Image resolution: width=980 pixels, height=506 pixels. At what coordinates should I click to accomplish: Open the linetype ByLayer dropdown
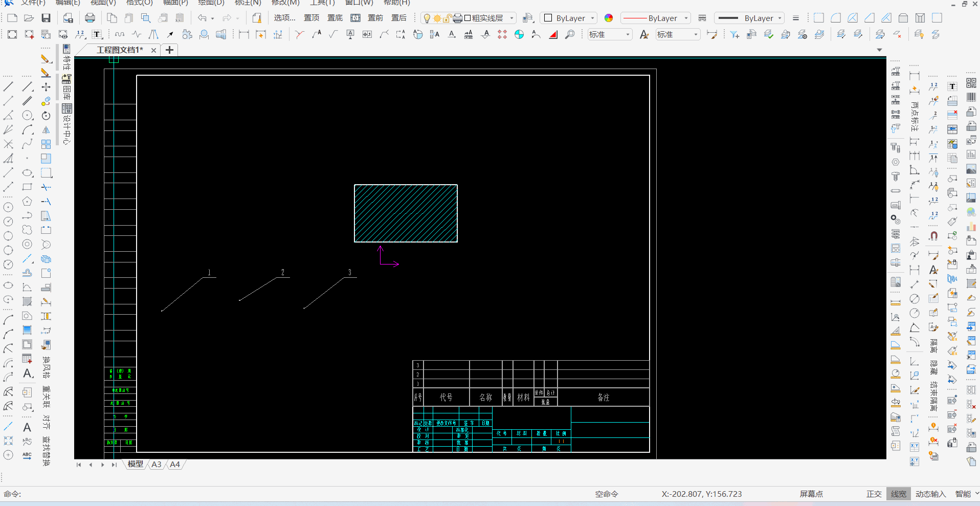(x=656, y=18)
